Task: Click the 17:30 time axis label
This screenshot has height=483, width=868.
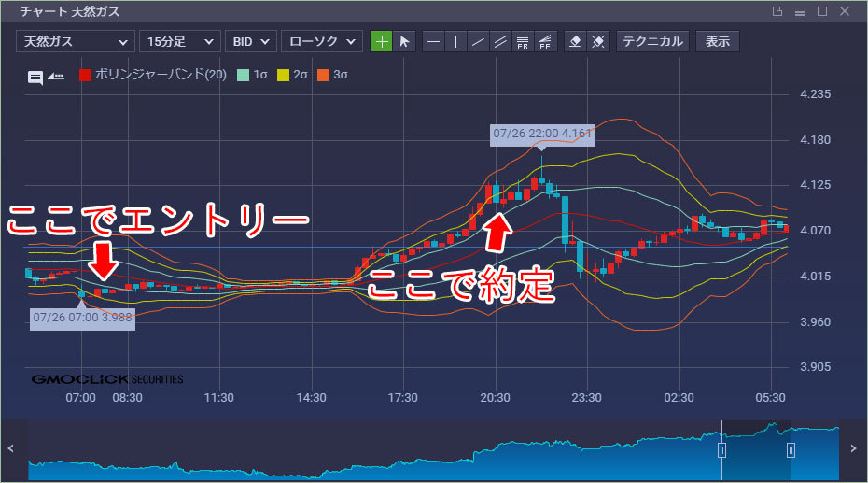Action: pyautogui.click(x=403, y=398)
